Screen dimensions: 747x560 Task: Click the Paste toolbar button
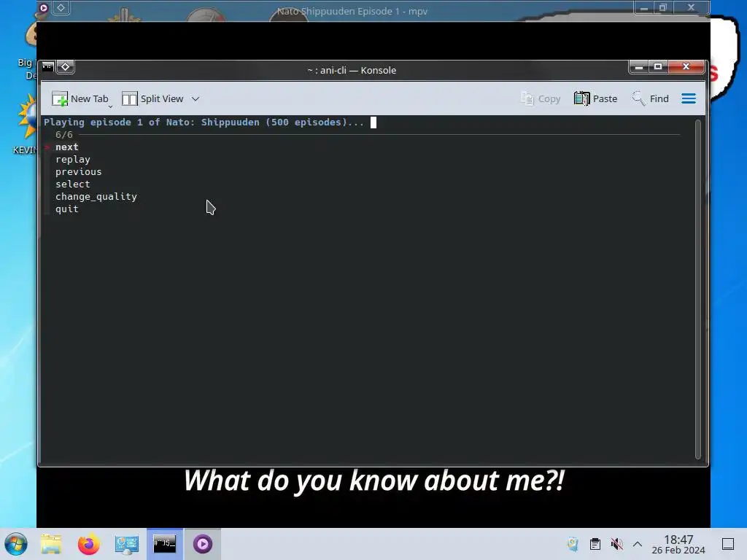(x=595, y=98)
